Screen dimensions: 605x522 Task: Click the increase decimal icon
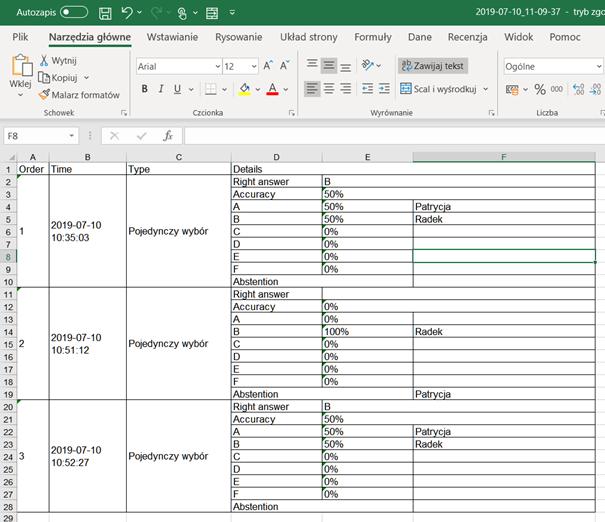578,90
